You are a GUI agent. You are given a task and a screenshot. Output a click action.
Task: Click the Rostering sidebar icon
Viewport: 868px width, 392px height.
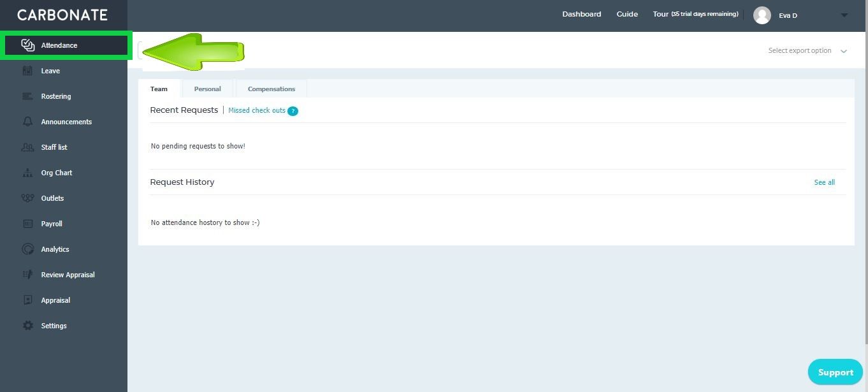[x=27, y=96]
